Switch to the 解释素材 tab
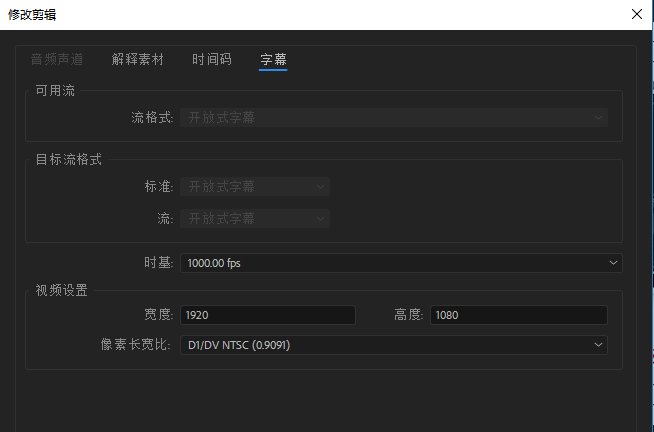The width and height of the screenshot is (654, 432). point(138,59)
